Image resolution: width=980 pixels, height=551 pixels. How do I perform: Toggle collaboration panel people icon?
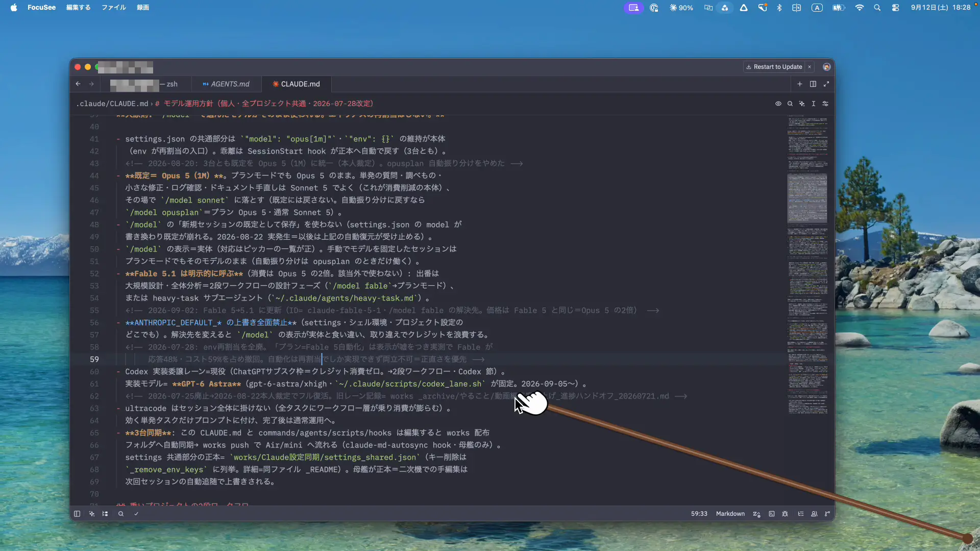coord(814,514)
